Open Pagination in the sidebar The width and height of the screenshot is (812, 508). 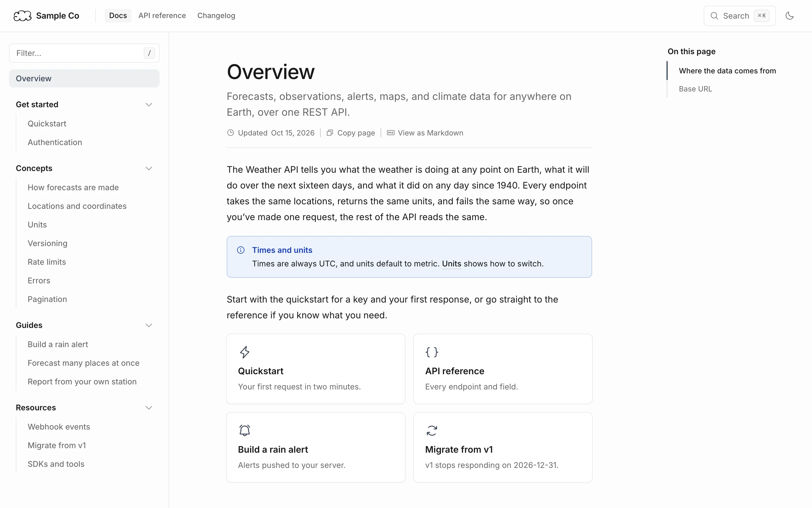47,299
